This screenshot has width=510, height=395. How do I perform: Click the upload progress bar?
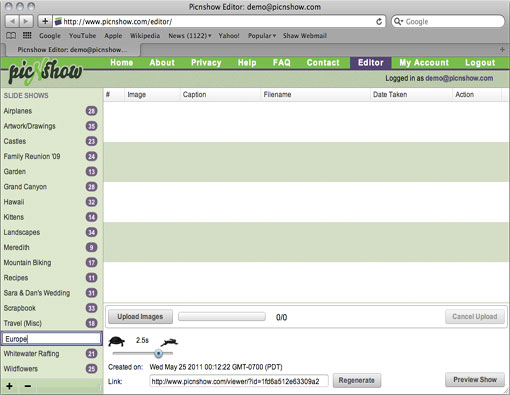222,316
